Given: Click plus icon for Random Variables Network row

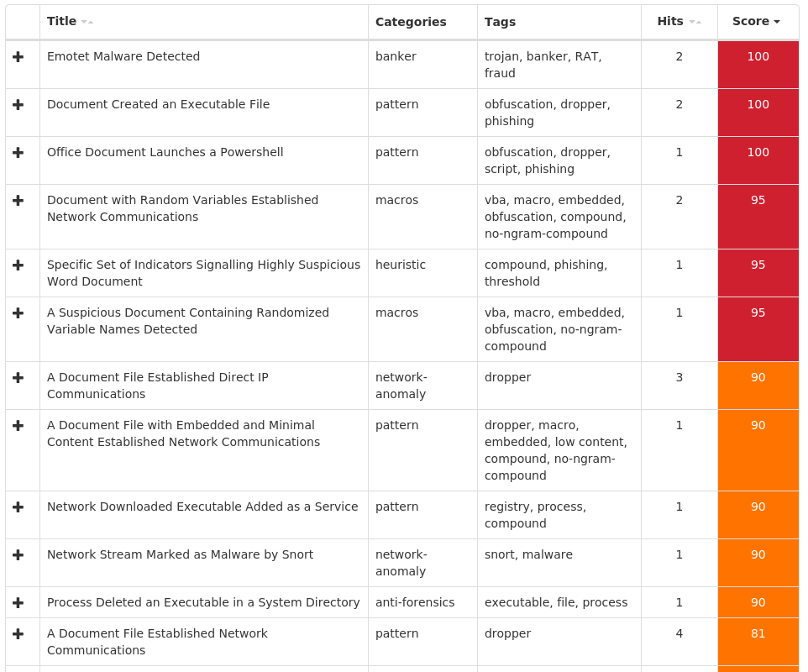Looking at the screenshot, I should pyautogui.click(x=18, y=201).
